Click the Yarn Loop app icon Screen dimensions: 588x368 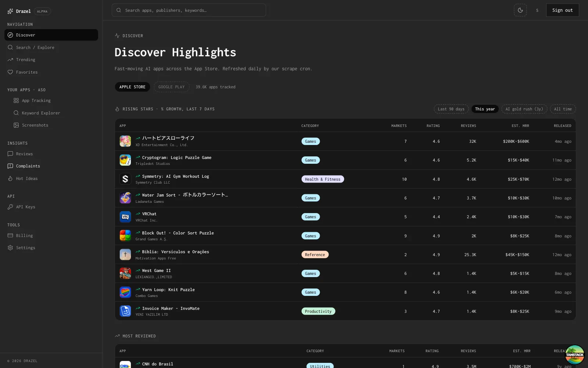[125, 292]
